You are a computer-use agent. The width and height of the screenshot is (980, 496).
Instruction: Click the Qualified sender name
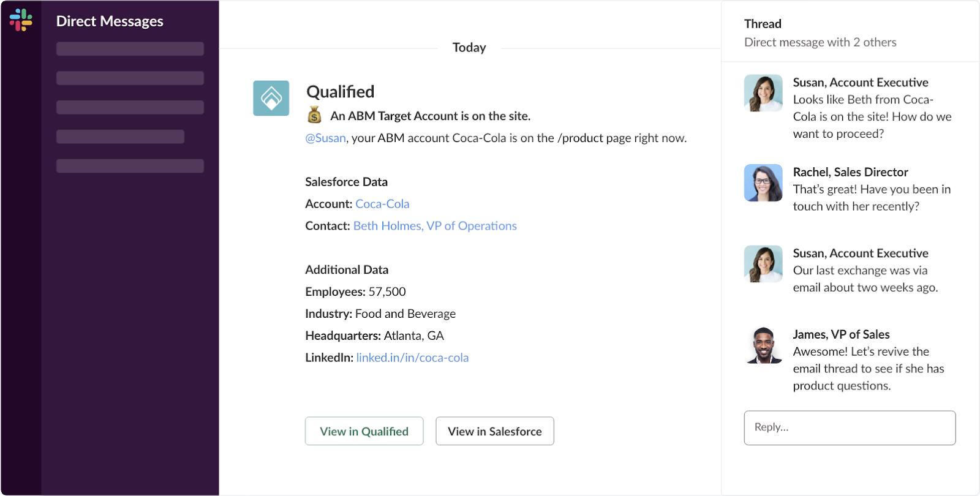(340, 92)
